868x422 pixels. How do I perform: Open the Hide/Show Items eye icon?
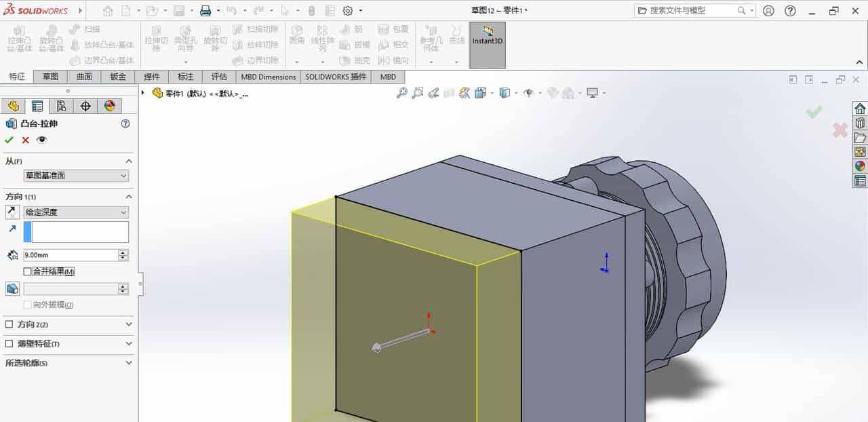pyautogui.click(x=529, y=93)
